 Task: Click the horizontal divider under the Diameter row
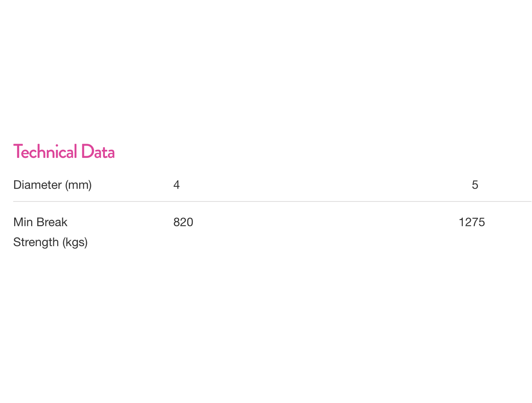pos(269,201)
